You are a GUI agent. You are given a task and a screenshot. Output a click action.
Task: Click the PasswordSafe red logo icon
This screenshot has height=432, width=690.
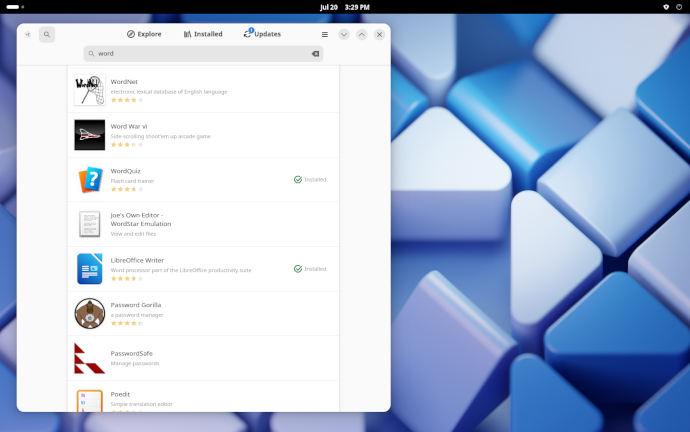[90, 358]
